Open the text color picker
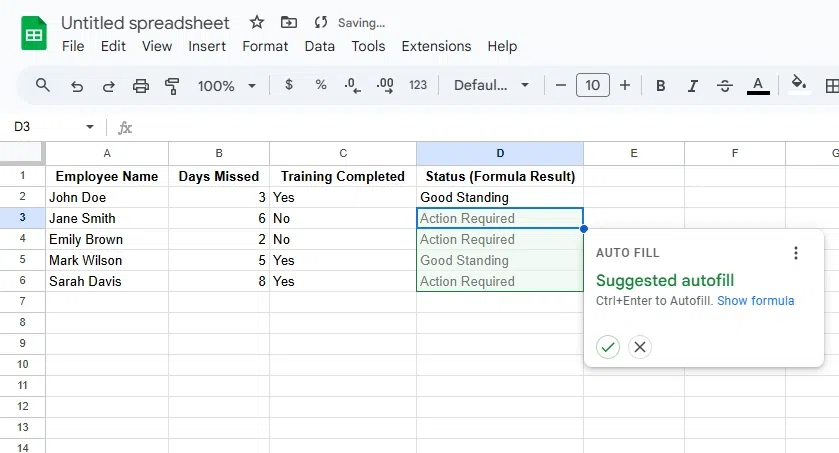The width and height of the screenshot is (839, 453). (758, 86)
